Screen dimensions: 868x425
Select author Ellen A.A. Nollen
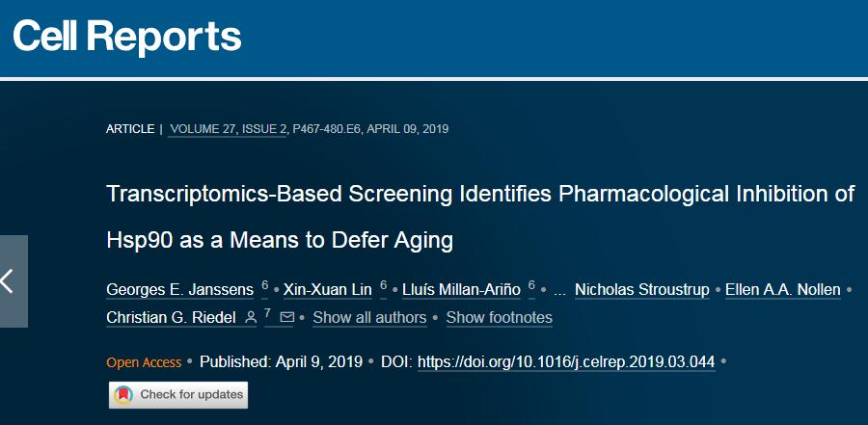coord(783,289)
